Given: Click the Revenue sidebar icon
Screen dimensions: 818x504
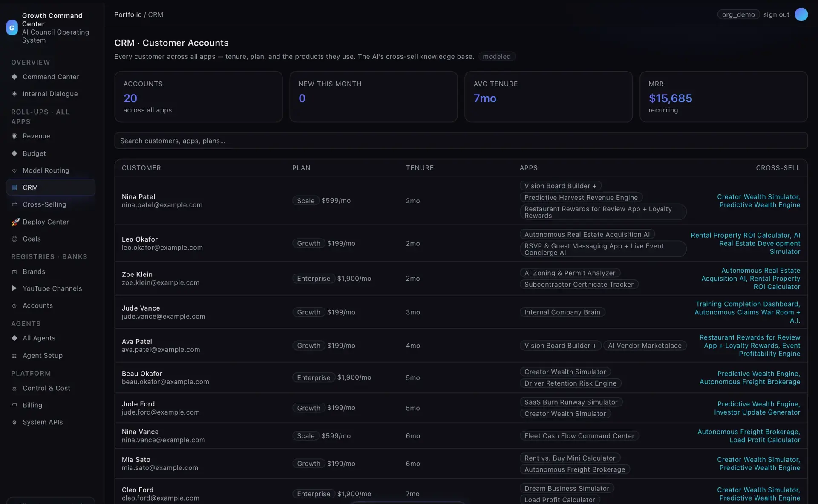Looking at the screenshot, I should tap(14, 136).
